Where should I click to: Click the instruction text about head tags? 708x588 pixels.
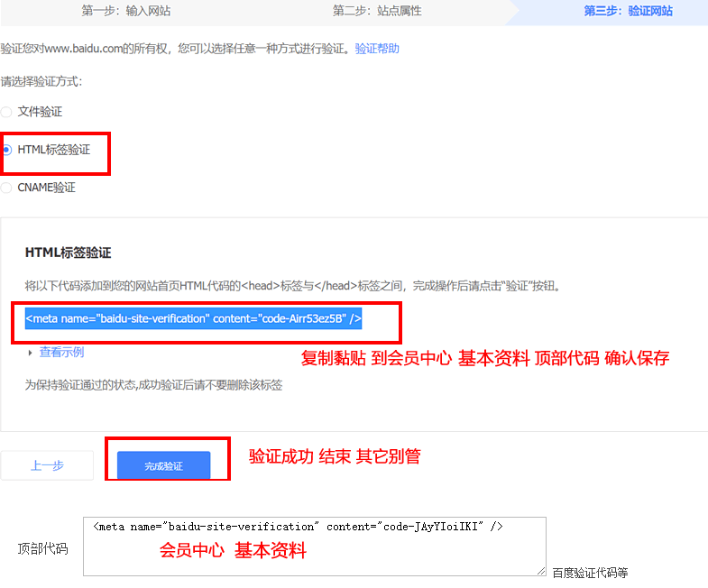[292, 286]
